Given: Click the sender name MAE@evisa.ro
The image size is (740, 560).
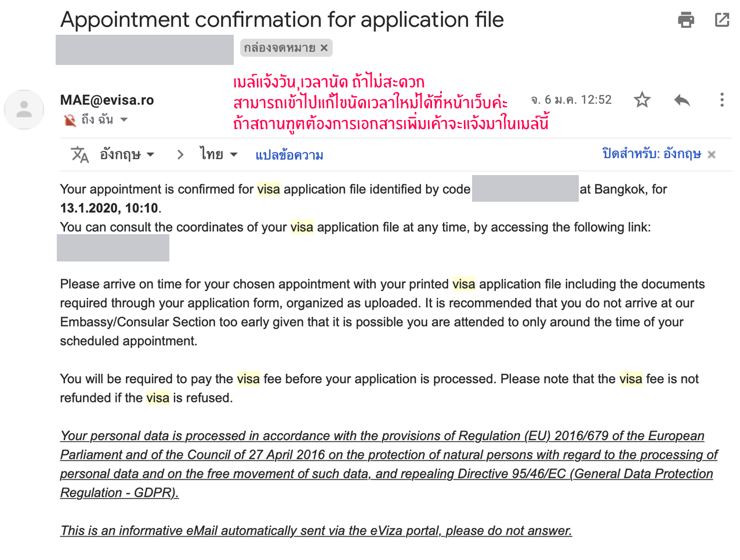Looking at the screenshot, I should [107, 100].
